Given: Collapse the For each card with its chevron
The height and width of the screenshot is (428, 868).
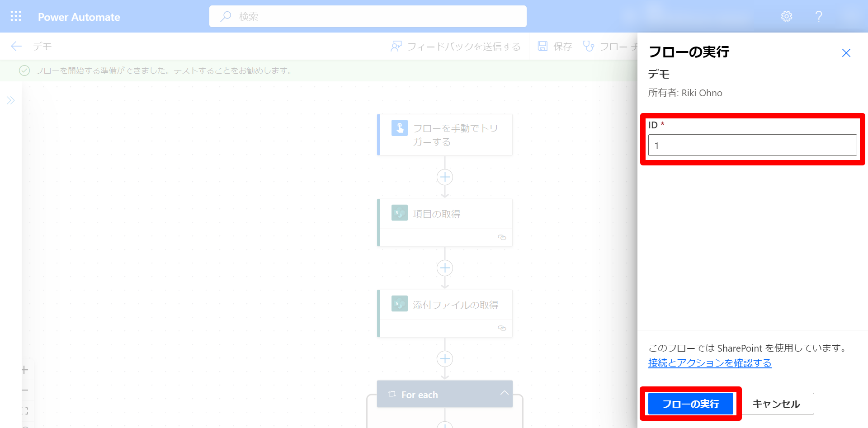Looking at the screenshot, I should 504,393.
